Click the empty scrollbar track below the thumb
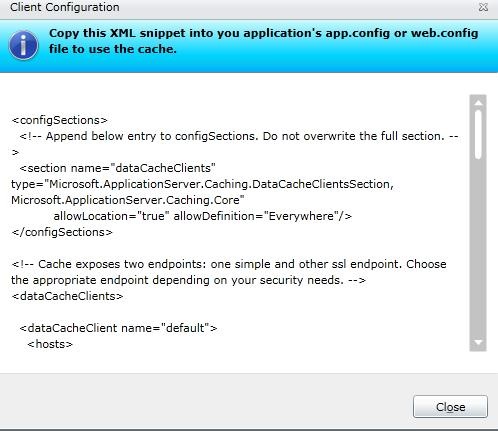This screenshot has width=498, height=431. click(x=478, y=247)
